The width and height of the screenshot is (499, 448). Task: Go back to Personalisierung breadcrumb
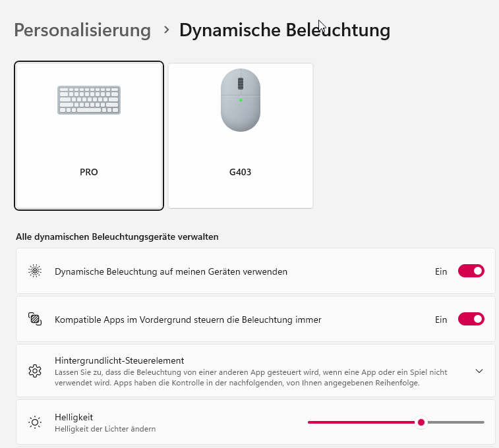click(x=82, y=30)
